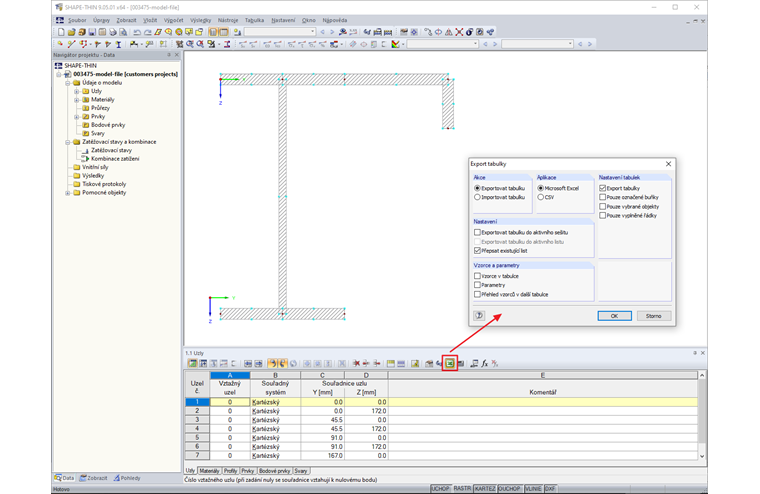Click the delete row red X icon in table toolbar
The height and width of the screenshot is (494, 760).
pyautogui.click(x=356, y=363)
